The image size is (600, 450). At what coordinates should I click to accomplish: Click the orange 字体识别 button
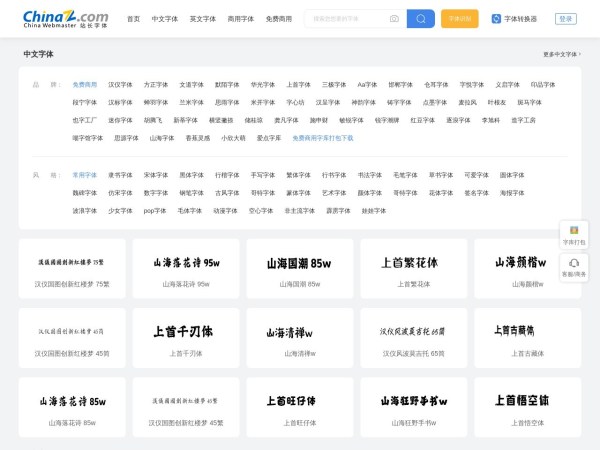coord(459,18)
